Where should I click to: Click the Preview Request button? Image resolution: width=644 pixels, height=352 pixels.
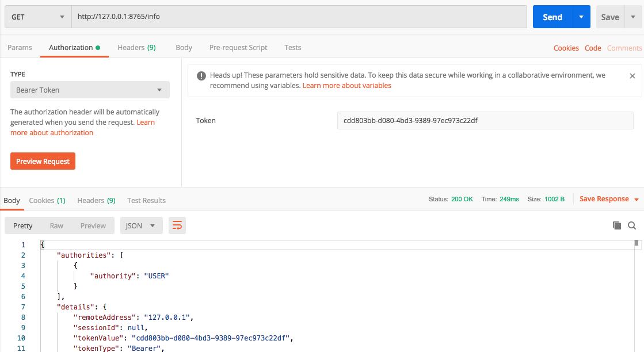click(43, 161)
